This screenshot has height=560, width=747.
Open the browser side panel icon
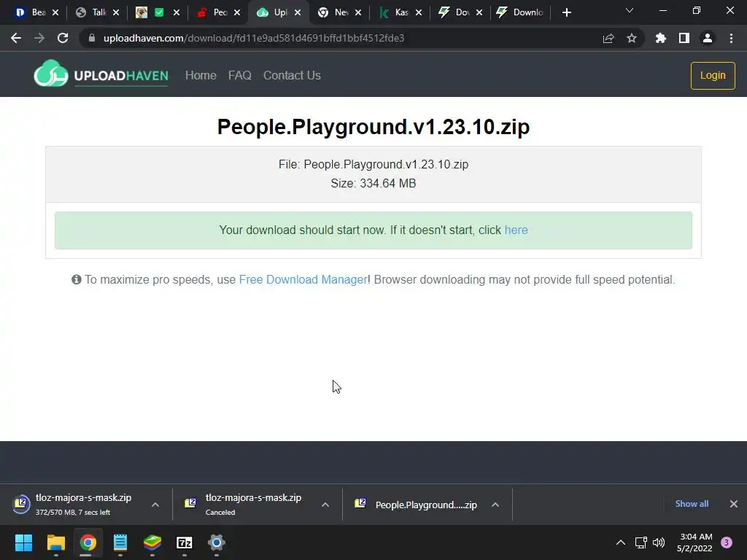[x=684, y=38]
